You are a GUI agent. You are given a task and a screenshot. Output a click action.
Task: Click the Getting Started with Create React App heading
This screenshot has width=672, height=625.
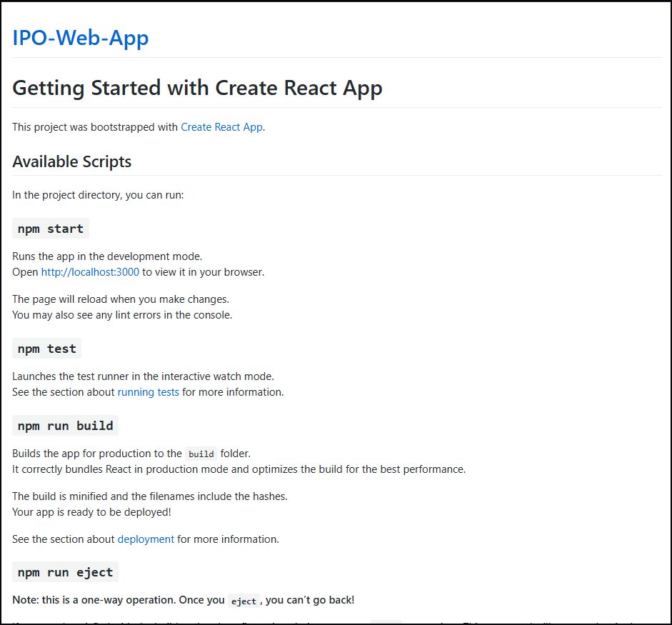(x=197, y=89)
